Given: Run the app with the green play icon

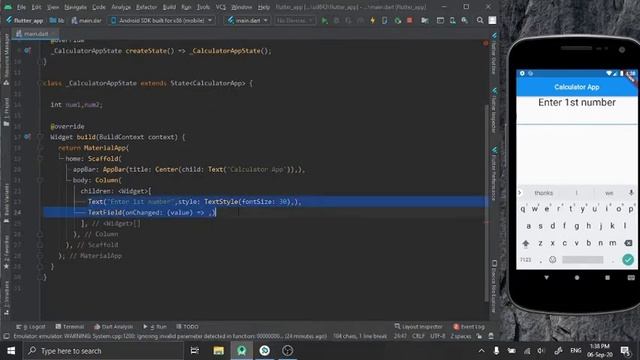Looking at the screenshot, I should 324,20.
